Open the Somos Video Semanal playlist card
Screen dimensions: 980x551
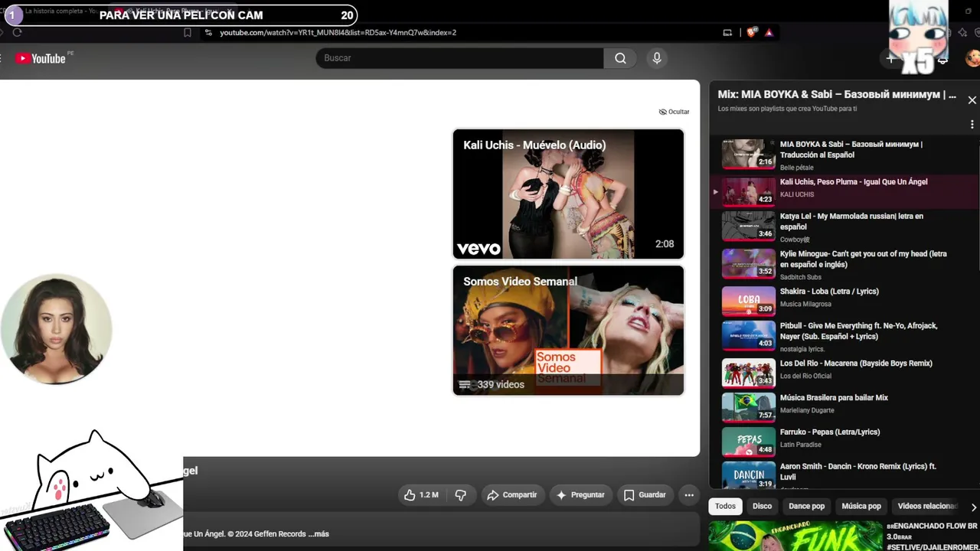tap(568, 331)
